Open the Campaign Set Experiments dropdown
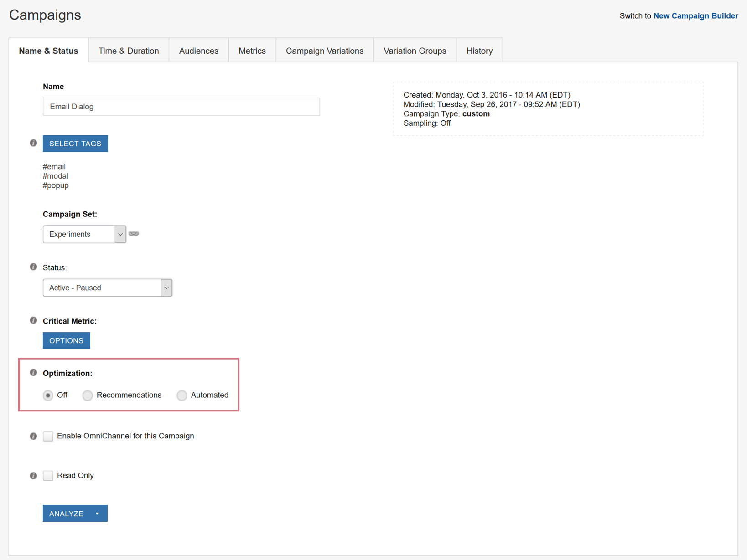The image size is (747, 560). tap(84, 234)
